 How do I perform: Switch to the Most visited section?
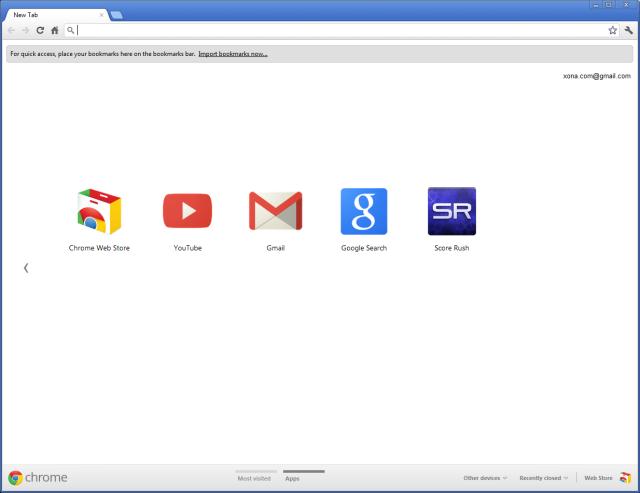coord(254,478)
